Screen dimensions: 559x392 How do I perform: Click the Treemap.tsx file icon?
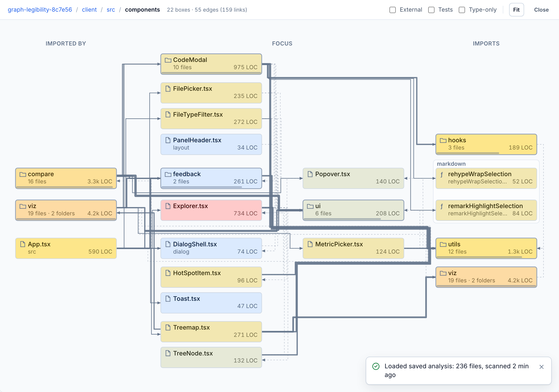point(168,327)
